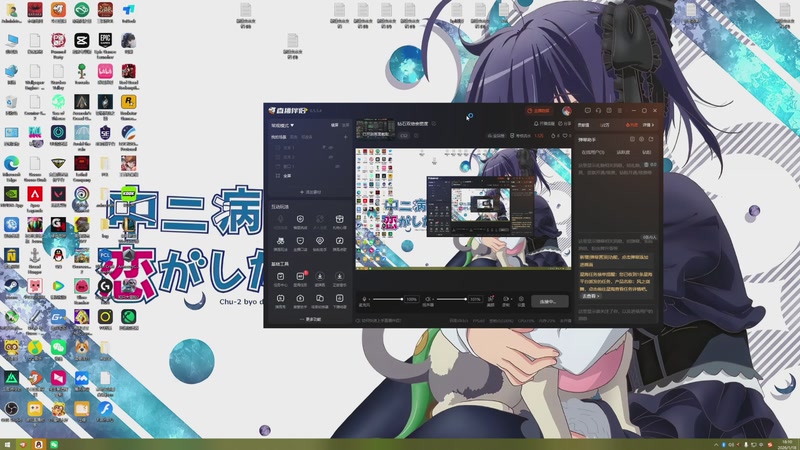Toggle visibility eye of the 窗口1 source
The height and width of the screenshot is (450, 800).
(x=337, y=166)
